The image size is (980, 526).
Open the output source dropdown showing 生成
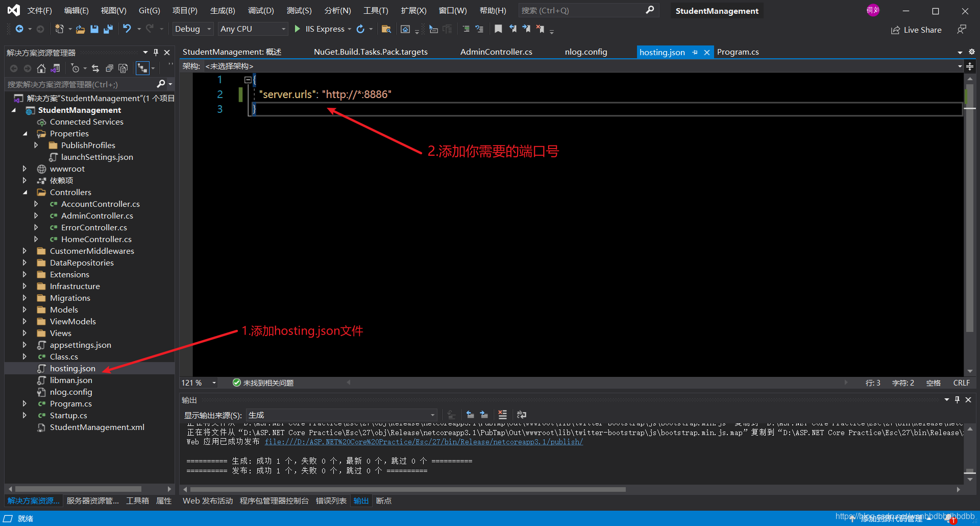(x=341, y=415)
